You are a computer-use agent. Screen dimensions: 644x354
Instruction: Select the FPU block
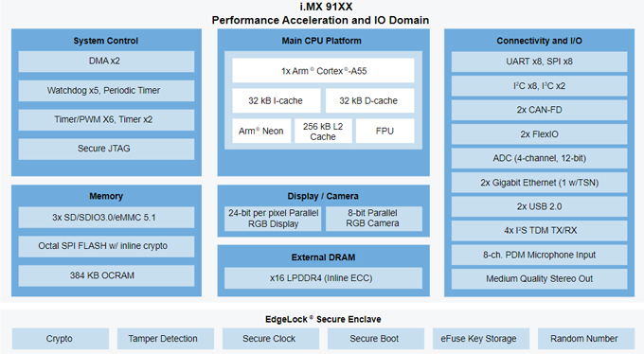coord(385,131)
